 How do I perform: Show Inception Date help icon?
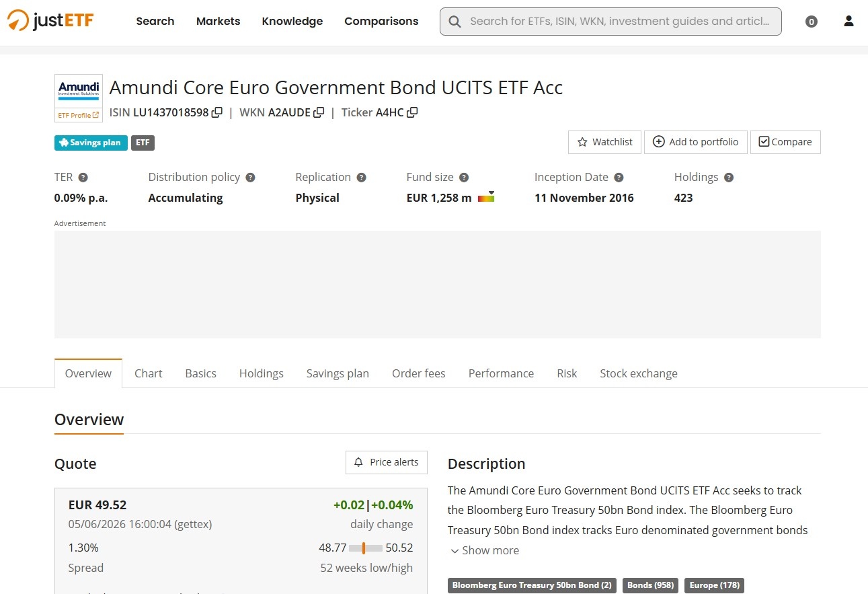pos(619,178)
